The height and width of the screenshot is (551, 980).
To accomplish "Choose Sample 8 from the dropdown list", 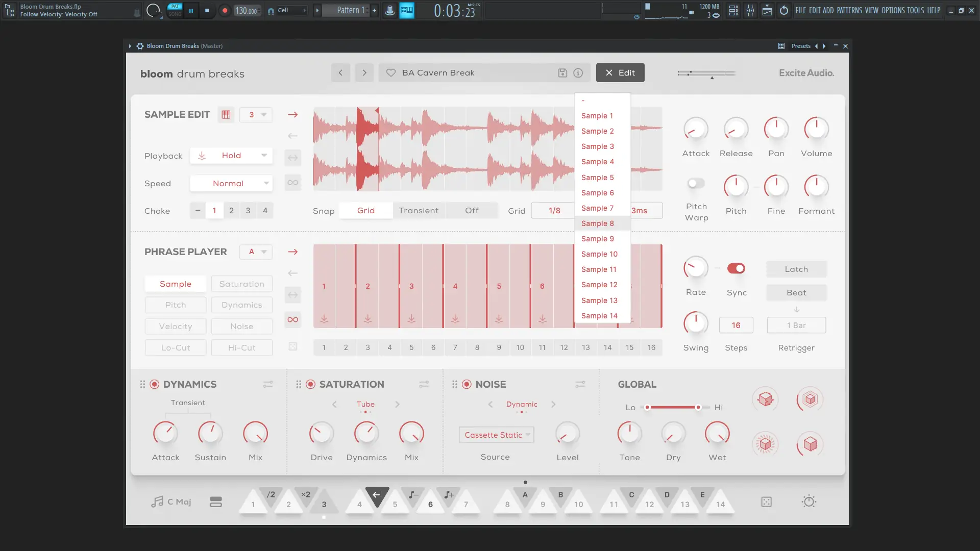I will click(598, 223).
